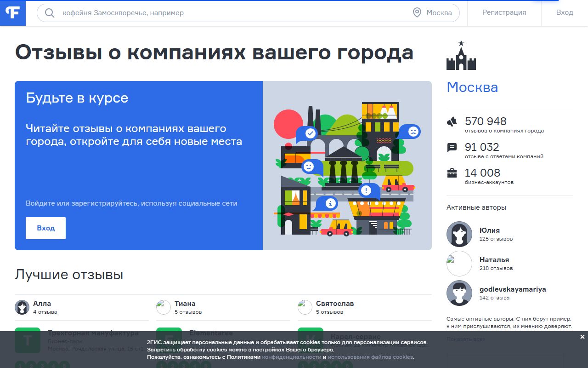Click the Kremlin city icon above Москва

click(461, 56)
